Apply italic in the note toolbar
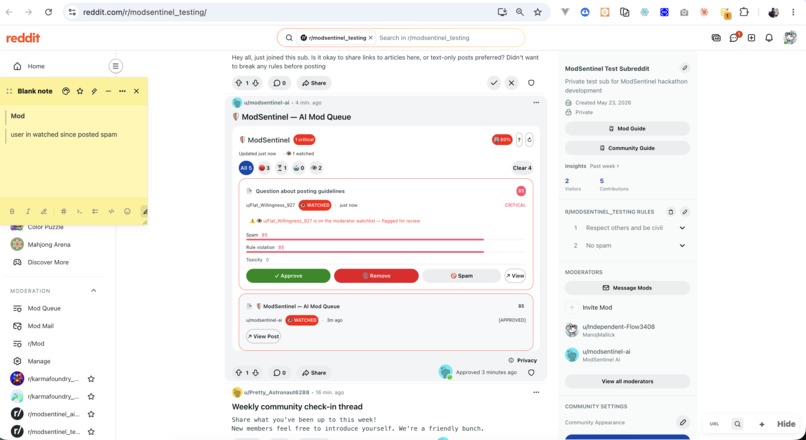The width and height of the screenshot is (806, 440). tap(28, 211)
